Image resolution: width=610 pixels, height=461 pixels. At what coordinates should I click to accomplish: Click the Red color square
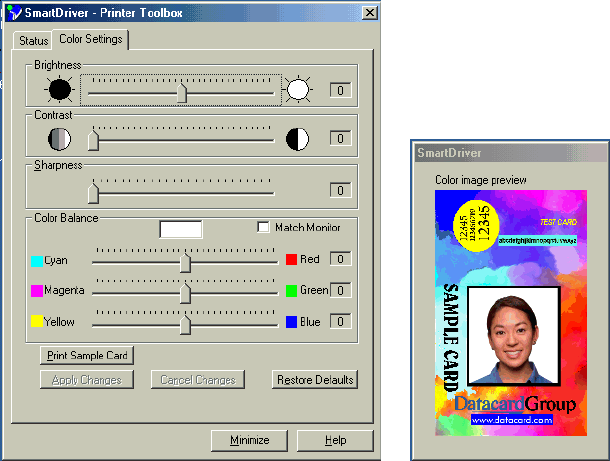(x=291, y=259)
